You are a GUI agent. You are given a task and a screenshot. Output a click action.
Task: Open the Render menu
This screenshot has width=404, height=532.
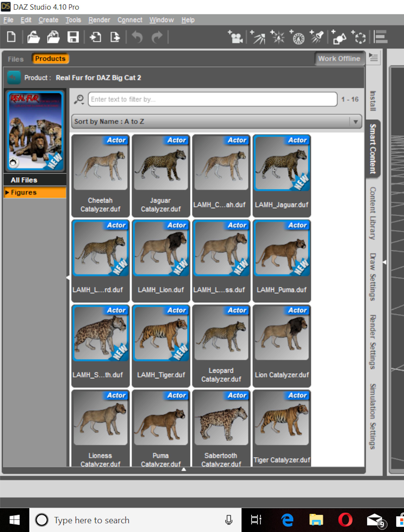(99, 20)
